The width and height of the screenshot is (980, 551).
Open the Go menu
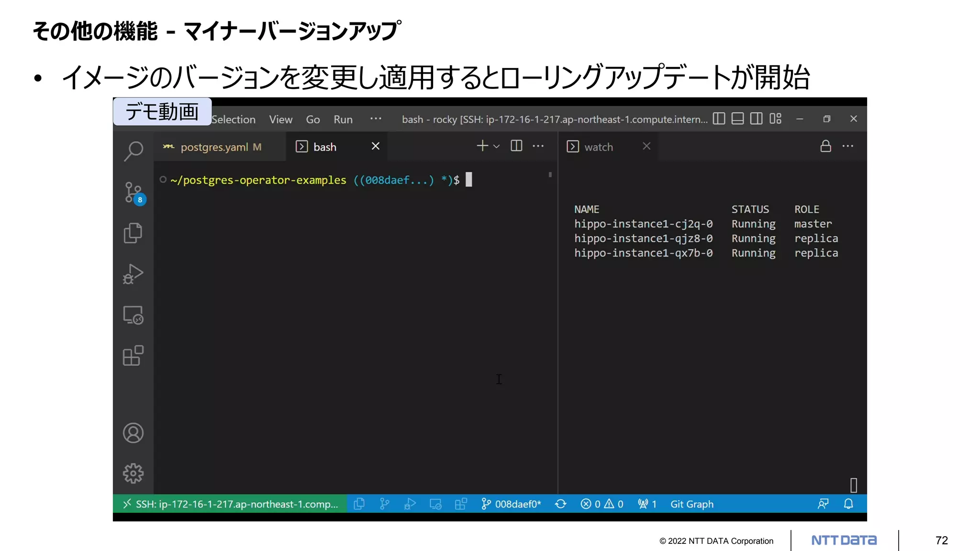tap(313, 120)
